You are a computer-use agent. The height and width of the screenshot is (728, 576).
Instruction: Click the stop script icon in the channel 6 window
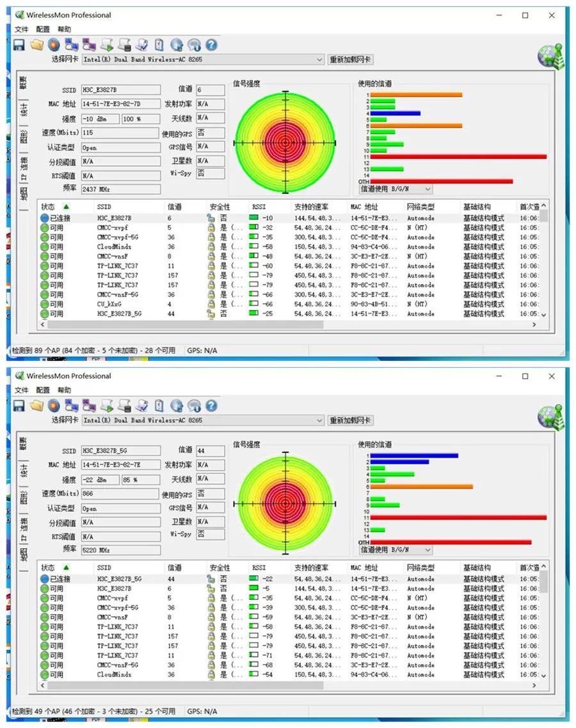point(124,45)
